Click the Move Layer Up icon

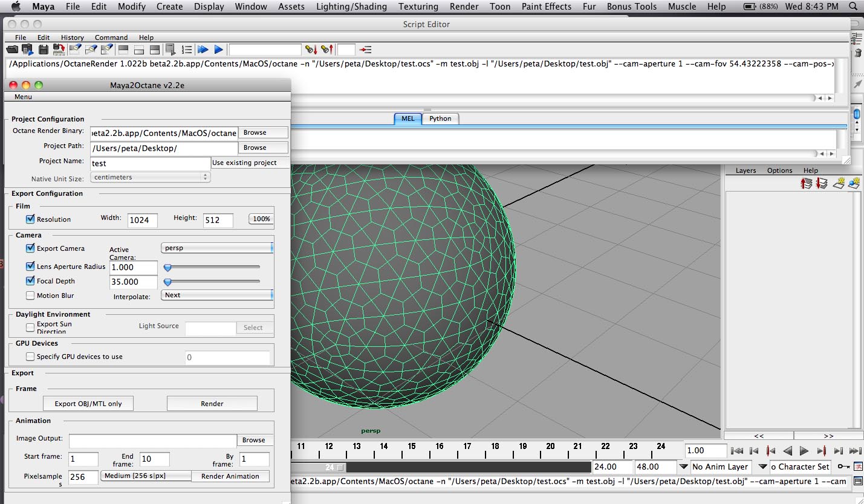click(x=806, y=183)
